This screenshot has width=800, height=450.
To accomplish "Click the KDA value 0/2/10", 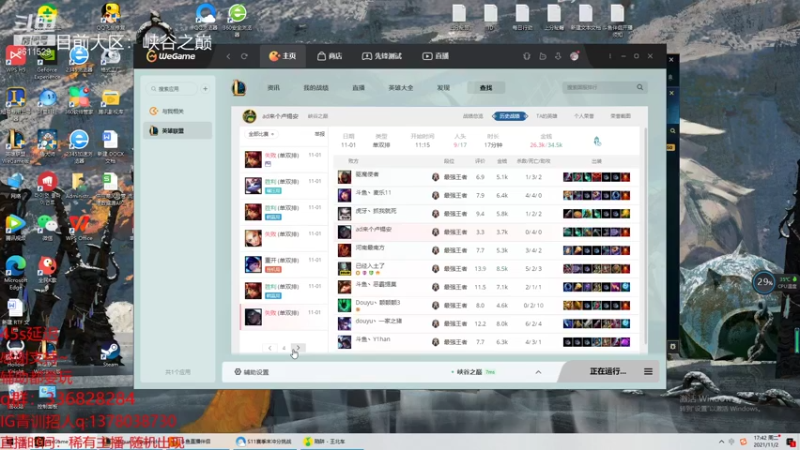I will [533, 306].
